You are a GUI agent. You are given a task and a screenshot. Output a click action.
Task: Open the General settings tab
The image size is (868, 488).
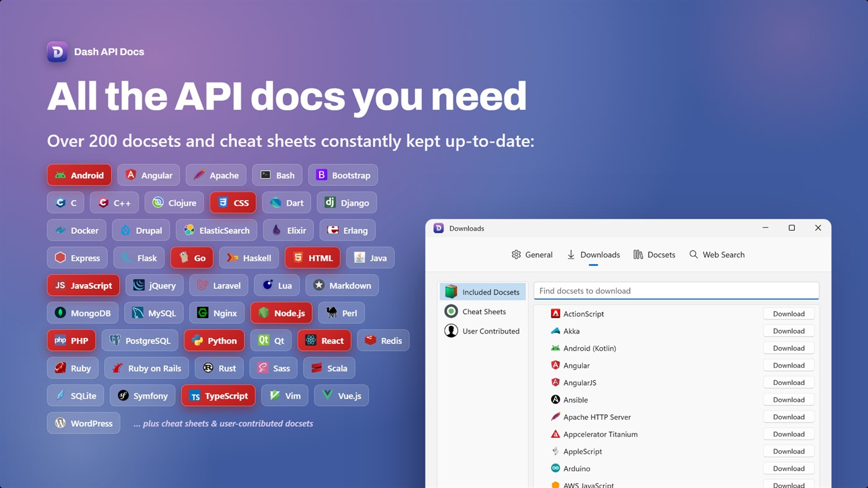tap(532, 255)
